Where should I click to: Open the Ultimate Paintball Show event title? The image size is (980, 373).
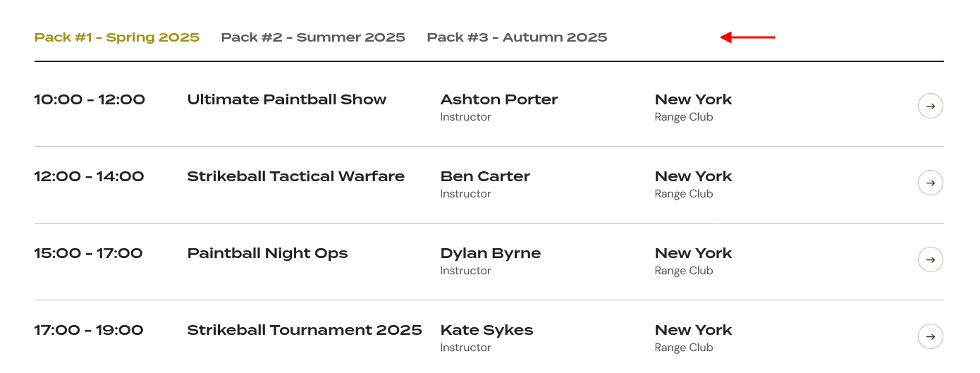pos(287,99)
